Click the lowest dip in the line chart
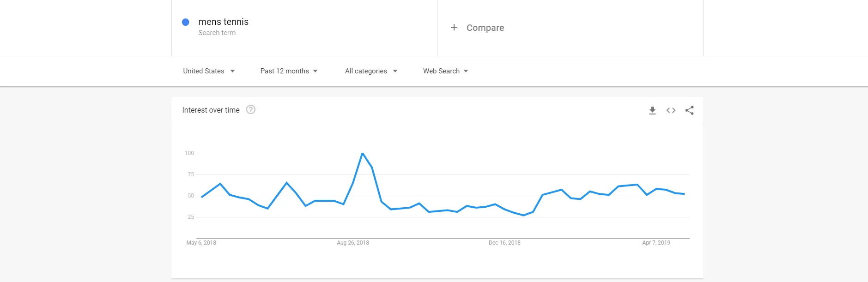The image size is (868, 282). (x=523, y=216)
